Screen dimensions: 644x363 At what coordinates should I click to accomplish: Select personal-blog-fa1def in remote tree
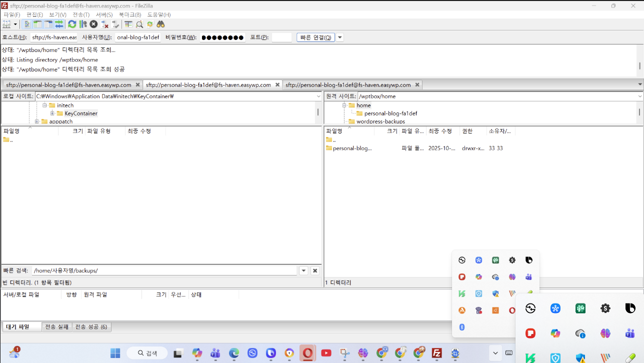390,113
